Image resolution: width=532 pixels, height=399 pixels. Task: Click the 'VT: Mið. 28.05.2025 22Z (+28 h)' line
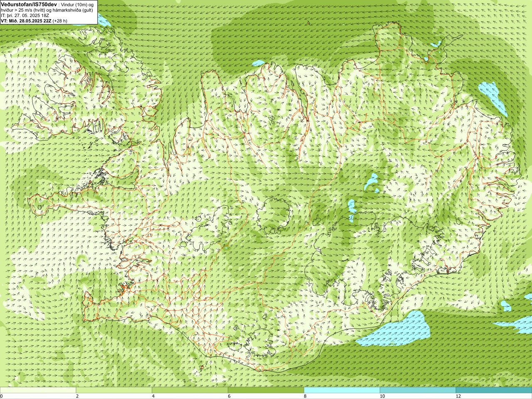pos(34,20)
